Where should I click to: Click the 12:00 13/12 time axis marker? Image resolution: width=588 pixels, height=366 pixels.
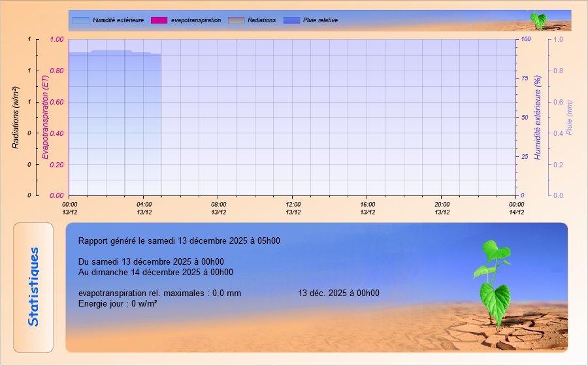pos(293,208)
